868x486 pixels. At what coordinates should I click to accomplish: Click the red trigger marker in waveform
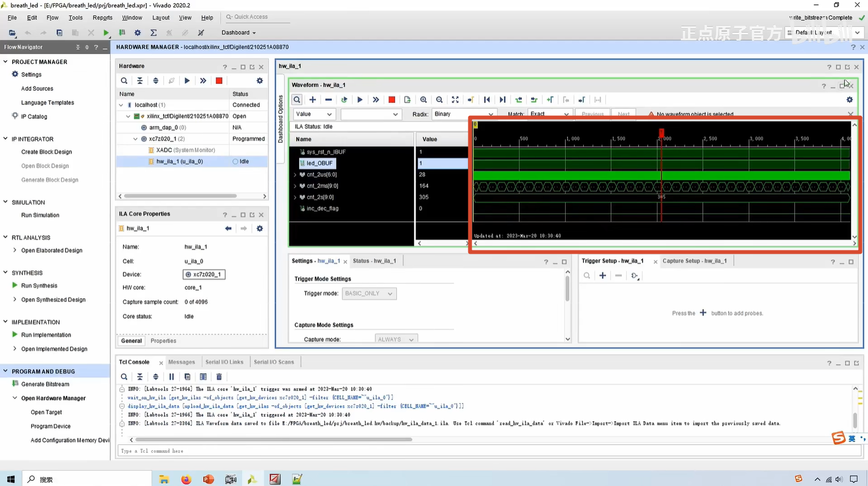(661, 133)
